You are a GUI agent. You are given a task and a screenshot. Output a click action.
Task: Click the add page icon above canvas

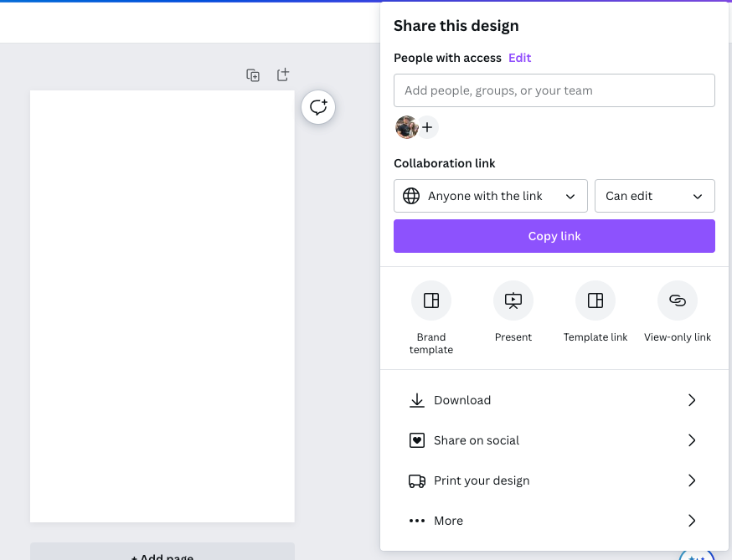pos(283,75)
